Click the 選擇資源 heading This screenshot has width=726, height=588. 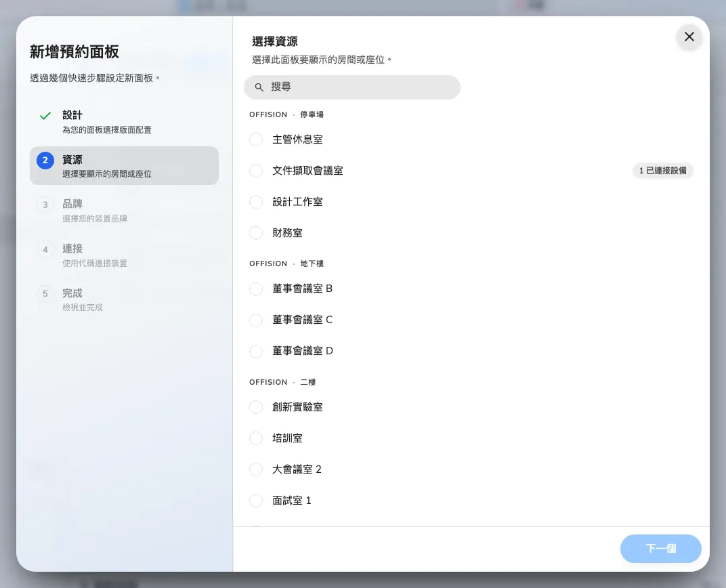(x=274, y=42)
